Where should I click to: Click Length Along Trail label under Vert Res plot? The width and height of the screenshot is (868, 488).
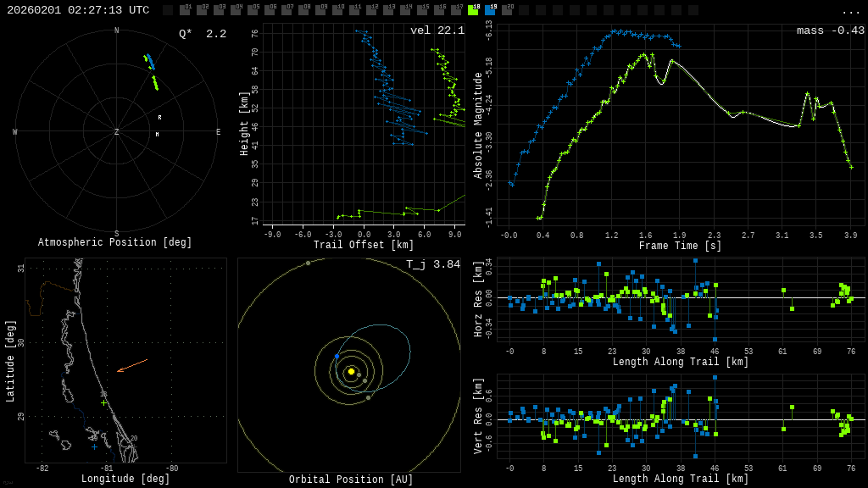pyautogui.click(x=681, y=479)
